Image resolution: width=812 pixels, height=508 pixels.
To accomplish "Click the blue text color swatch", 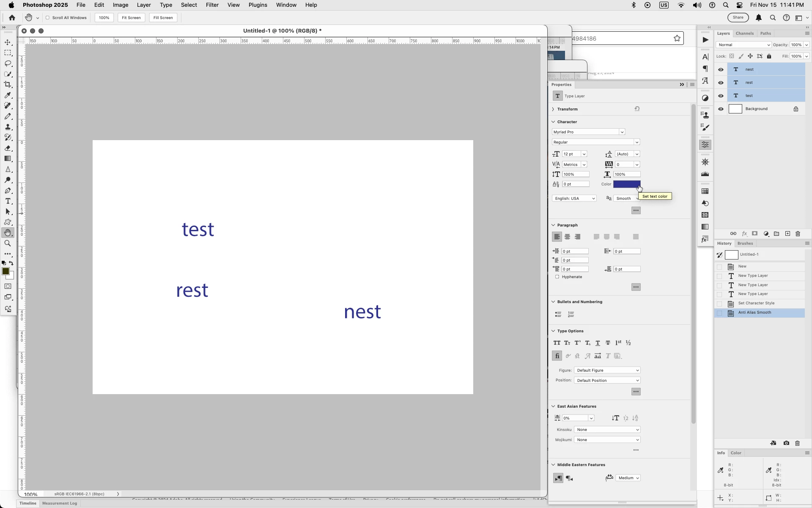I will 626,184.
